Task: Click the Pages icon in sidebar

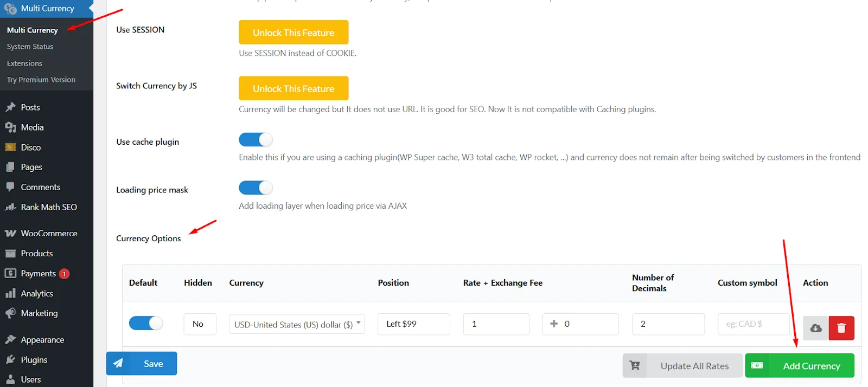Action: (10, 167)
